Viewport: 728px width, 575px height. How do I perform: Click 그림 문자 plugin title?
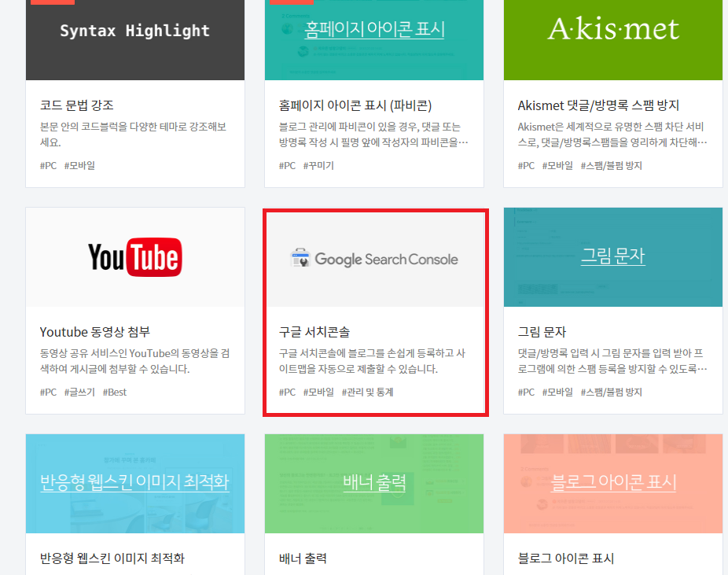(542, 332)
